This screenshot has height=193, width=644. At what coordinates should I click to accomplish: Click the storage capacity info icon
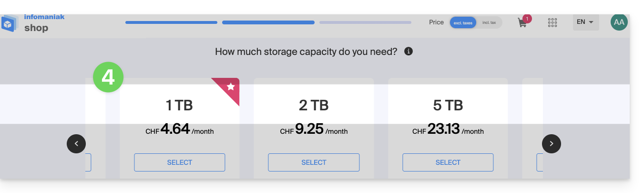click(x=409, y=51)
